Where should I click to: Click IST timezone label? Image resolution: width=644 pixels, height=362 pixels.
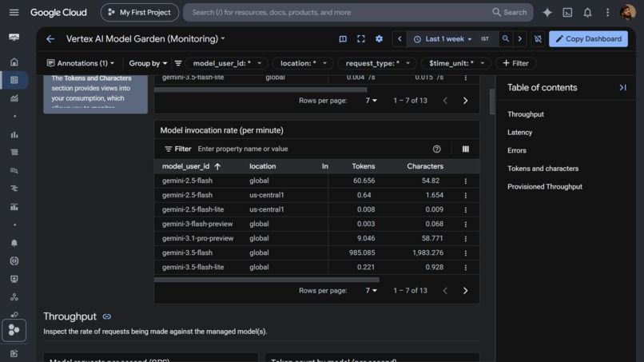click(485, 39)
